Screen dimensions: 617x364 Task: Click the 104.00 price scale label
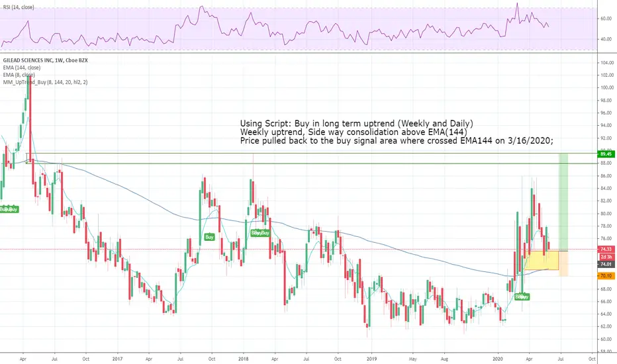pos(607,63)
